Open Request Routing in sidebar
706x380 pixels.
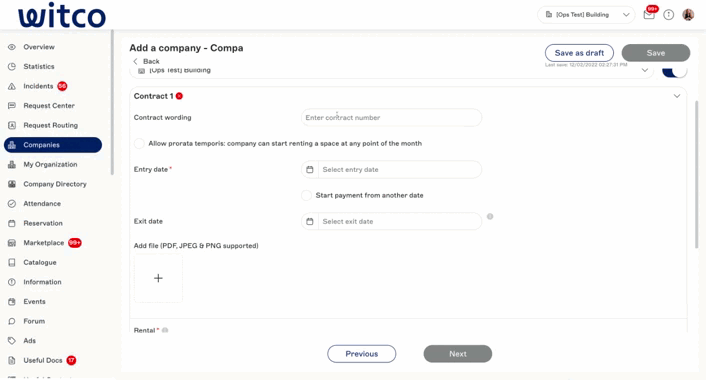[x=50, y=125]
